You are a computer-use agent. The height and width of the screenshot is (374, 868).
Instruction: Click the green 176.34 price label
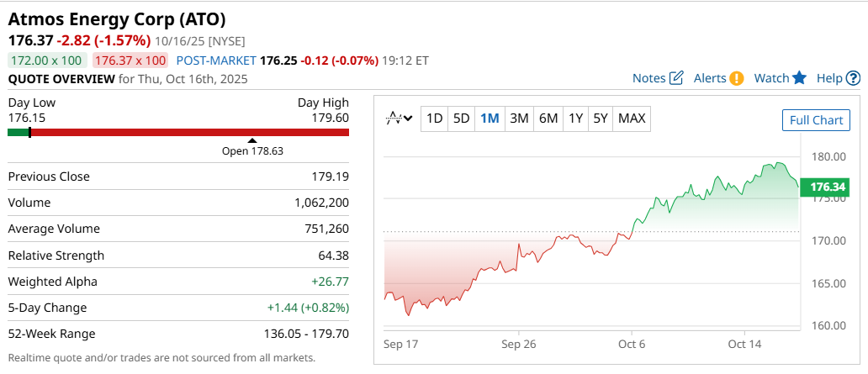(825, 187)
